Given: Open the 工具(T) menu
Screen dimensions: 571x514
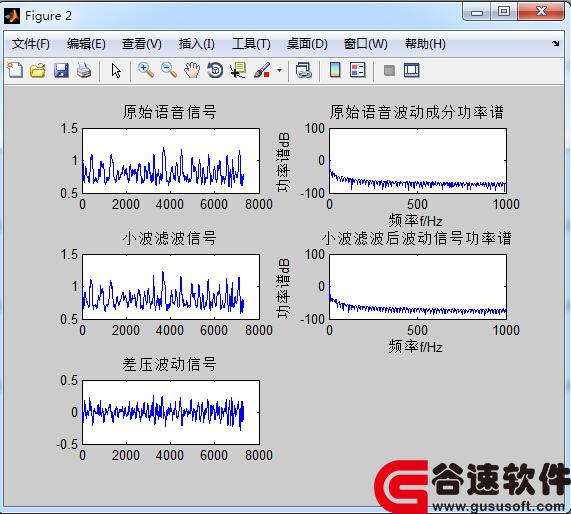Looking at the screenshot, I should 251,44.
